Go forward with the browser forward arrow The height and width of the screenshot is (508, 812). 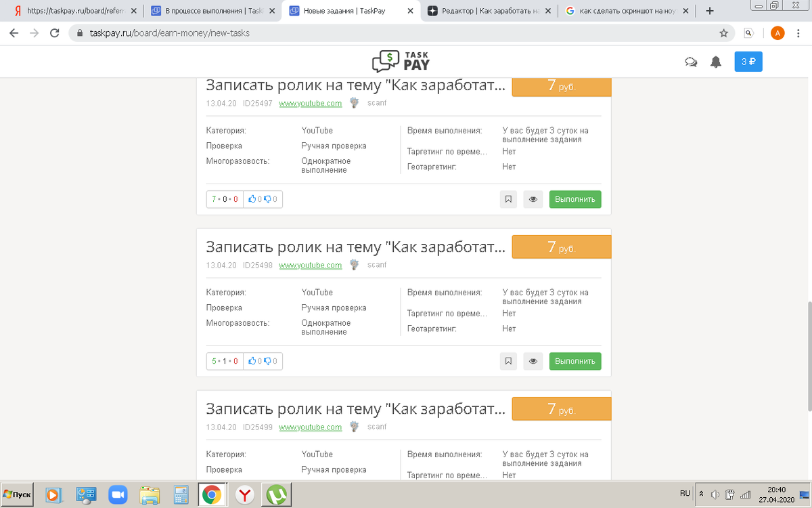click(x=35, y=33)
